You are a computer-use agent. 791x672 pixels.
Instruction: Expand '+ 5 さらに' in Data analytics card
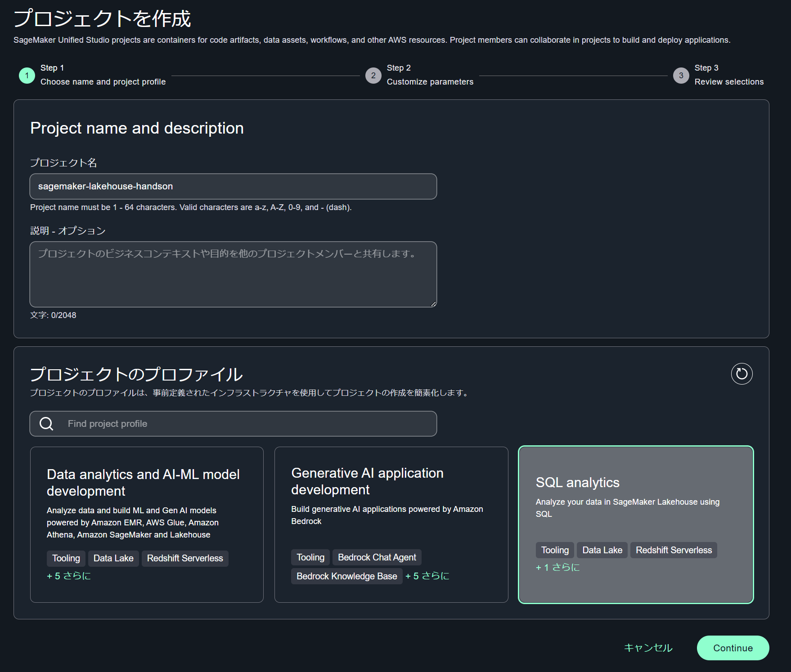pyautogui.click(x=69, y=576)
